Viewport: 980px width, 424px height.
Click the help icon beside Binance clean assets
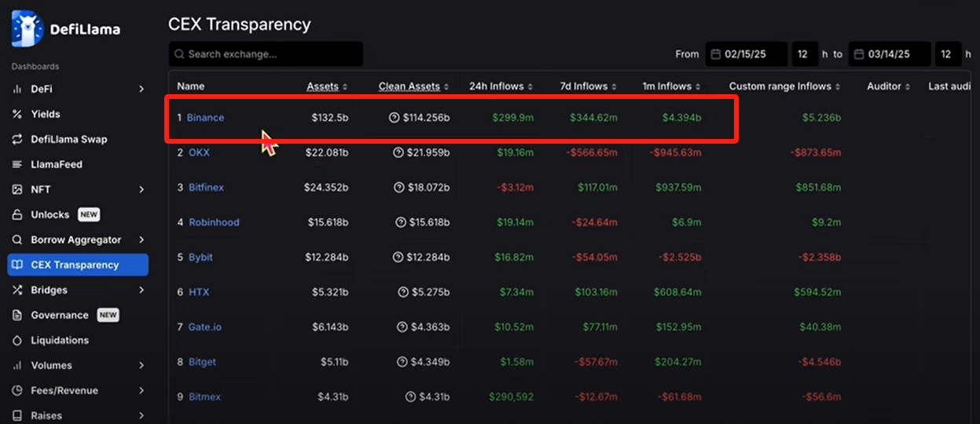(x=395, y=118)
